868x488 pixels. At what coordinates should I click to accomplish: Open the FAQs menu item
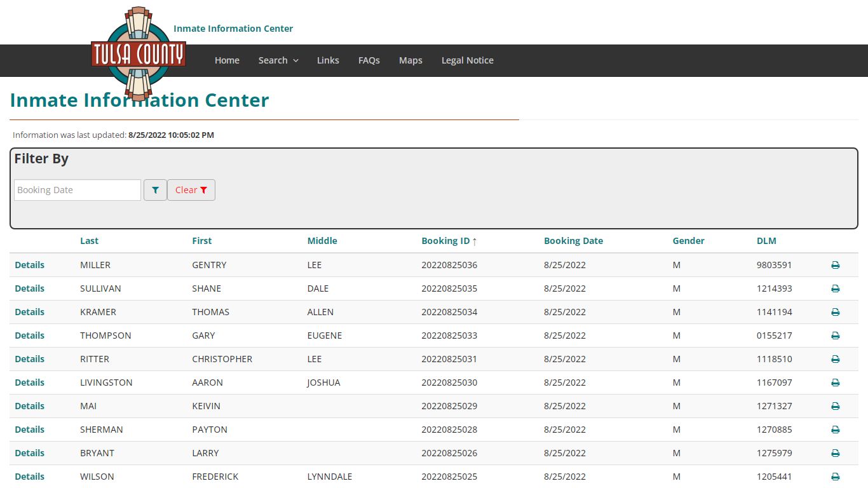pyautogui.click(x=369, y=60)
